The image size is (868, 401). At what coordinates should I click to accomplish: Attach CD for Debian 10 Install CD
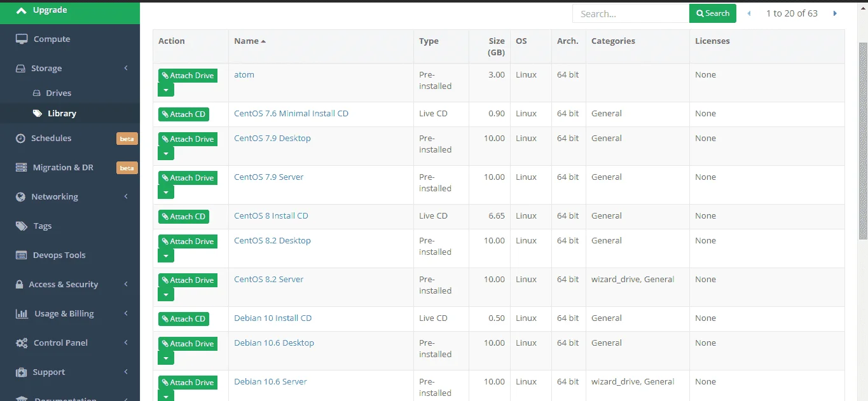[184, 319]
